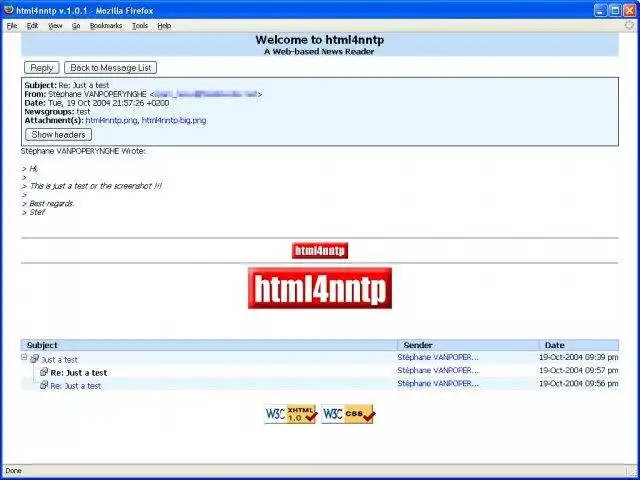640x480 pixels.
Task: Click the Date column header
Action: (579, 345)
